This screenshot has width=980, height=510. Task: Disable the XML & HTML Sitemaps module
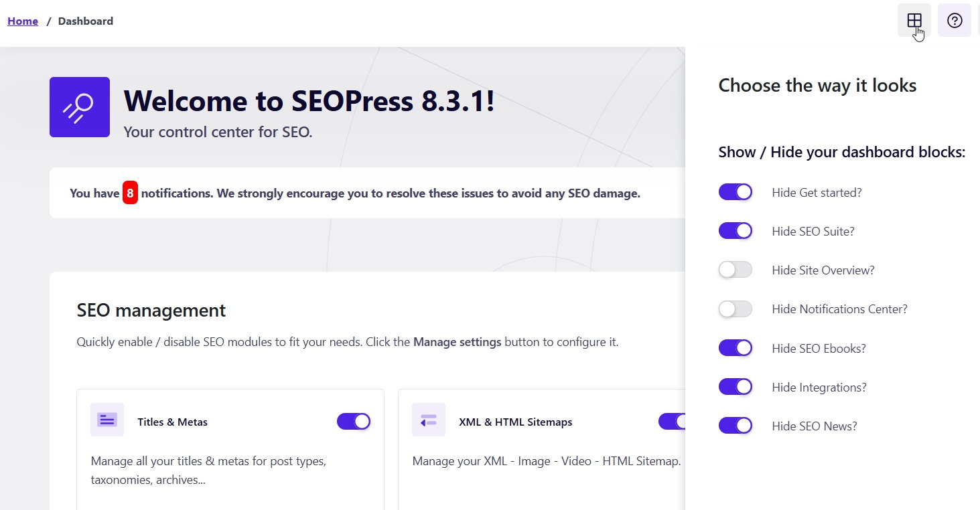672,422
